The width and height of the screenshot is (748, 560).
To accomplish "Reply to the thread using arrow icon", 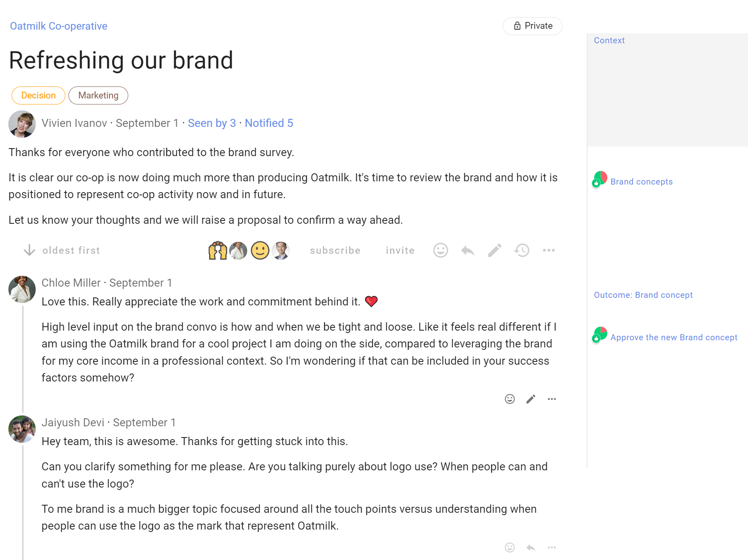I will [x=468, y=251].
